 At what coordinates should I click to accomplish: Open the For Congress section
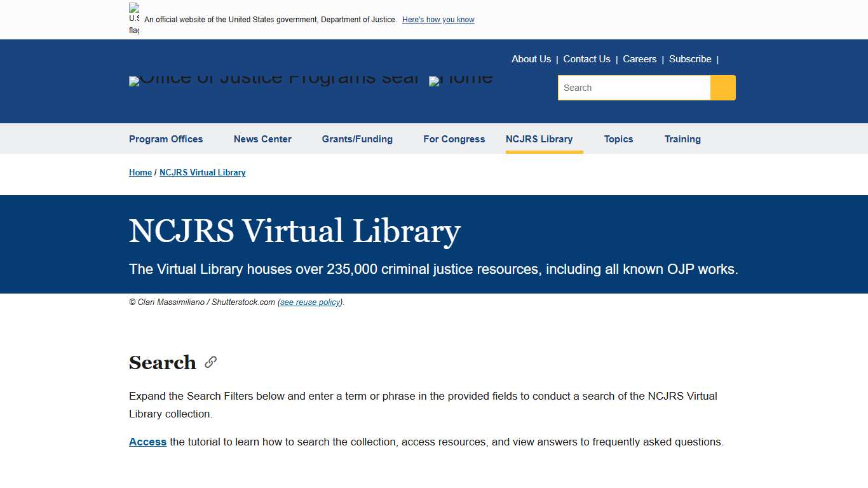(454, 139)
